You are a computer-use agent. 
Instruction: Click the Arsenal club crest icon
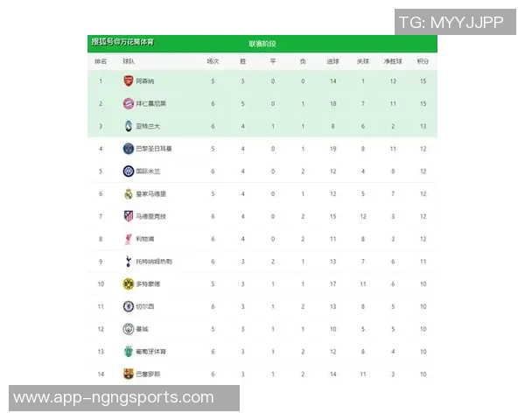128,81
